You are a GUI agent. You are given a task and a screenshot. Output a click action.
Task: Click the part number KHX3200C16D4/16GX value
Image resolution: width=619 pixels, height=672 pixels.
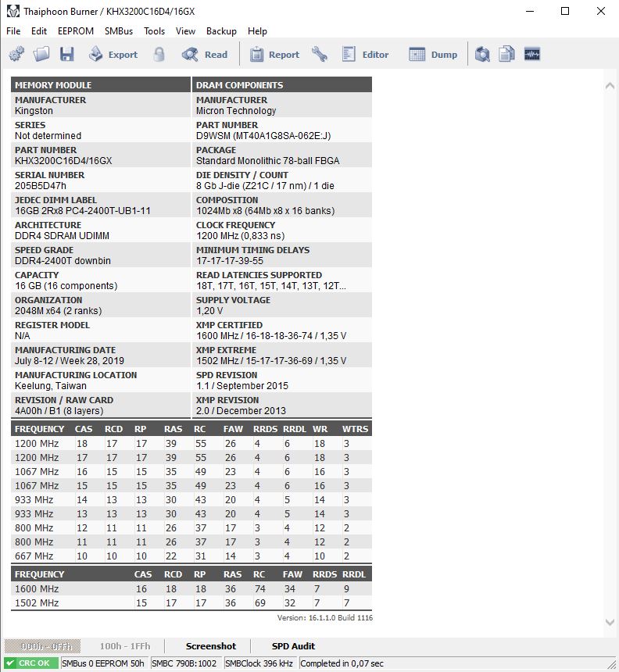click(x=63, y=161)
